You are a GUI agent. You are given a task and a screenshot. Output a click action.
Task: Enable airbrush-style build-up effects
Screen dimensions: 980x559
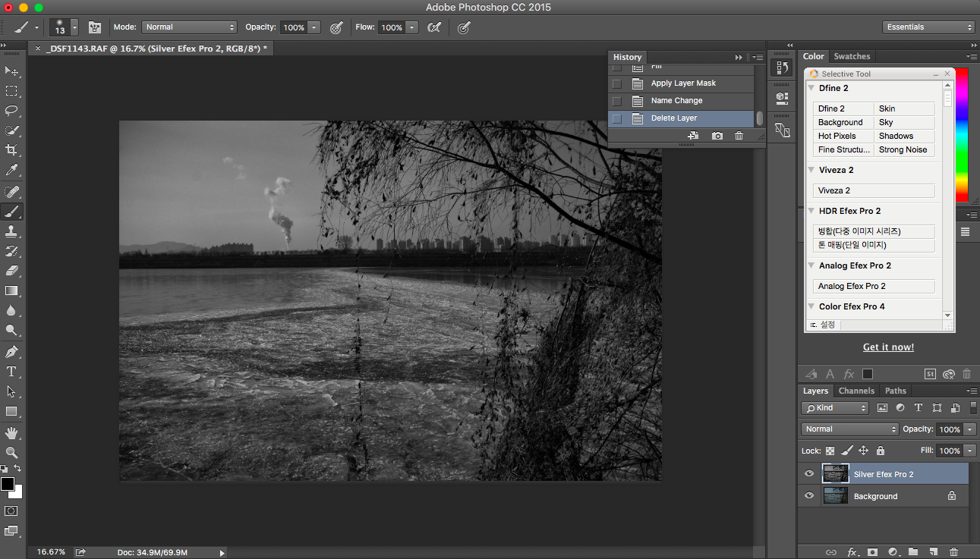coord(434,27)
